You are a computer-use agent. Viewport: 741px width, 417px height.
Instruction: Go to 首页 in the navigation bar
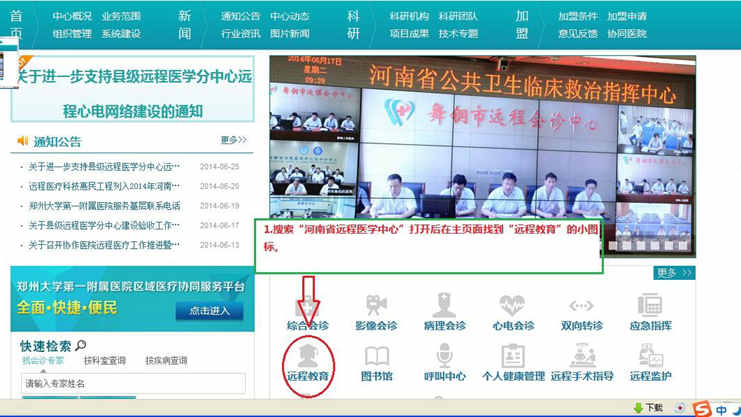coord(16,25)
